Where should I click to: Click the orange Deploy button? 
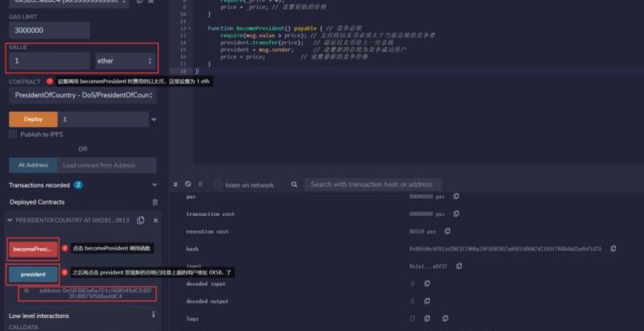point(33,119)
